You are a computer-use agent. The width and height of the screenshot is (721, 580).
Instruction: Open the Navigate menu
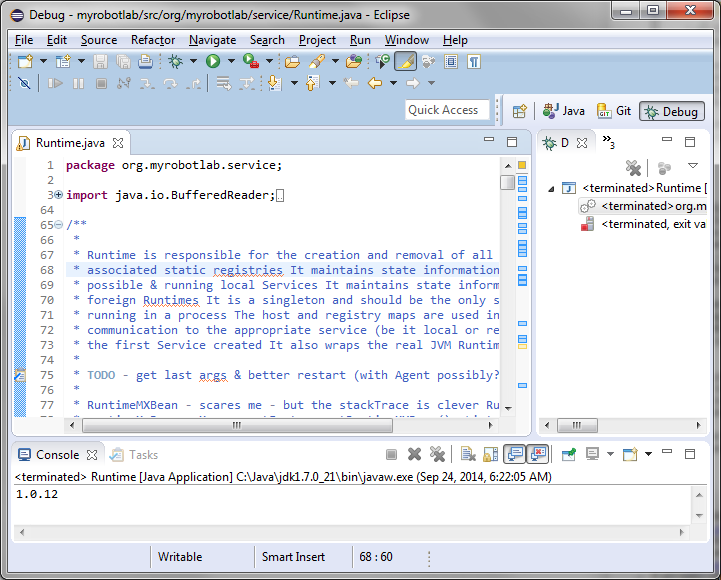tap(212, 40)
